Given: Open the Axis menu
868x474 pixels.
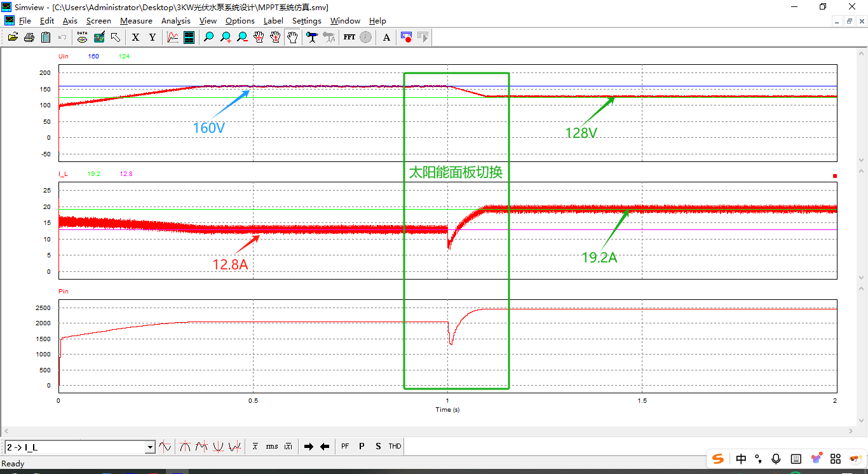Looking at the screenshot, I should 70,21.
